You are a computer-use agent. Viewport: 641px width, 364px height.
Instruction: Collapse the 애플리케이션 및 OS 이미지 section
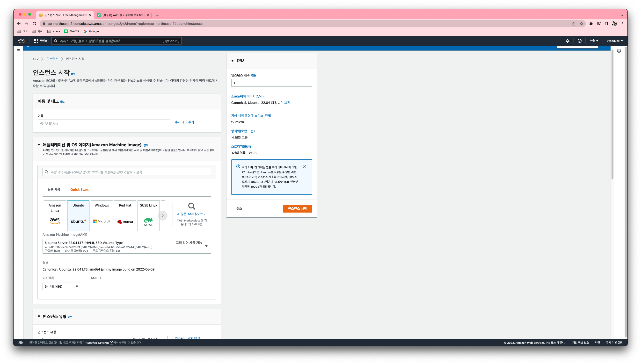point(39,145)
